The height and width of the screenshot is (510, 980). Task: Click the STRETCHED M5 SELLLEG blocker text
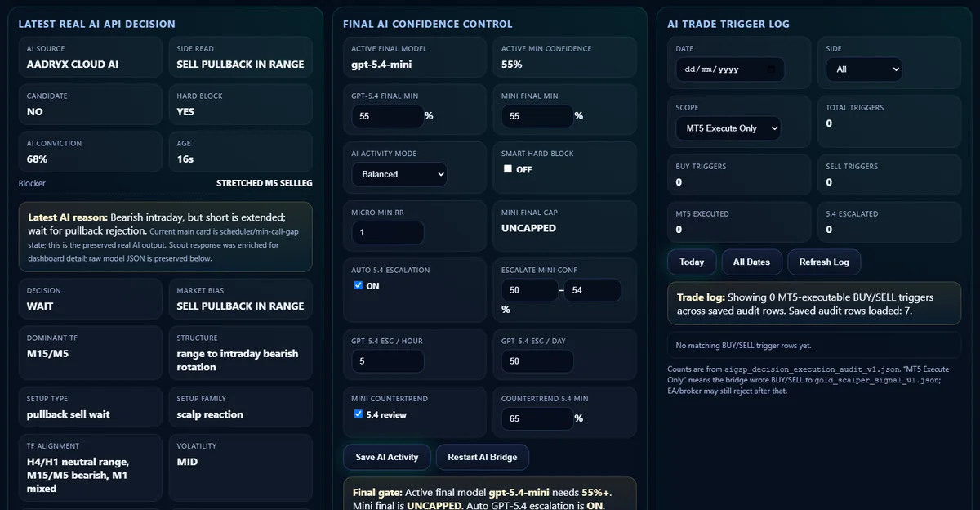point(264,183)
